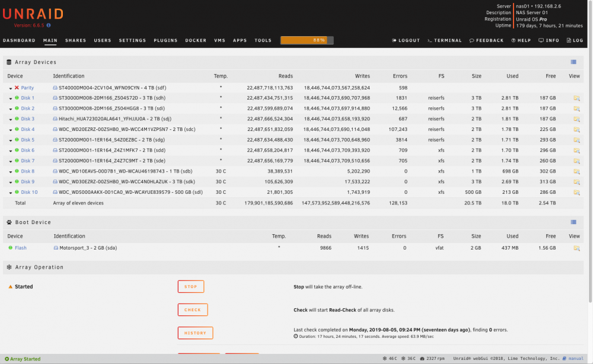593x364 pixels.
Task: Open the View folder icon for Disk 3
Action: (x=576, y=119)
